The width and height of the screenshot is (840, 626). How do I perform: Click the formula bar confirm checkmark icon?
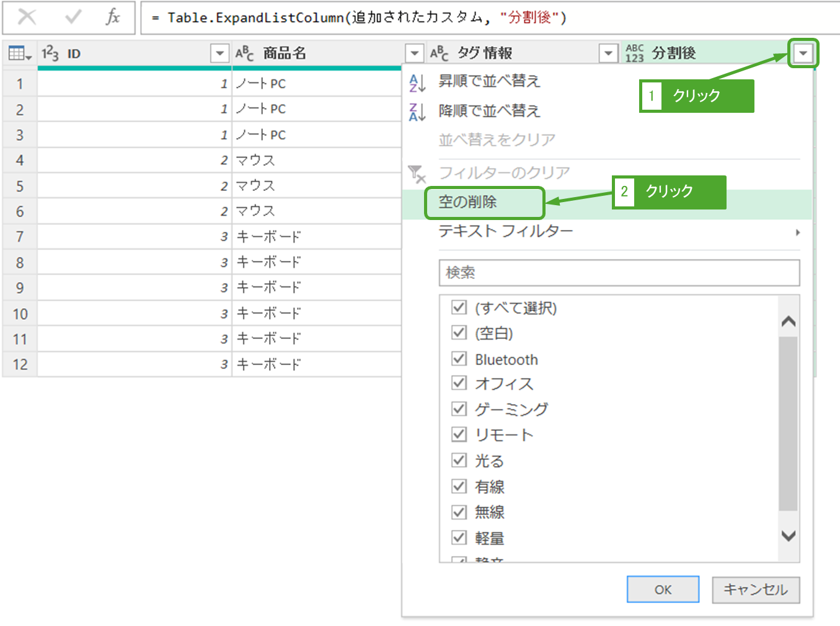(73, 17)
